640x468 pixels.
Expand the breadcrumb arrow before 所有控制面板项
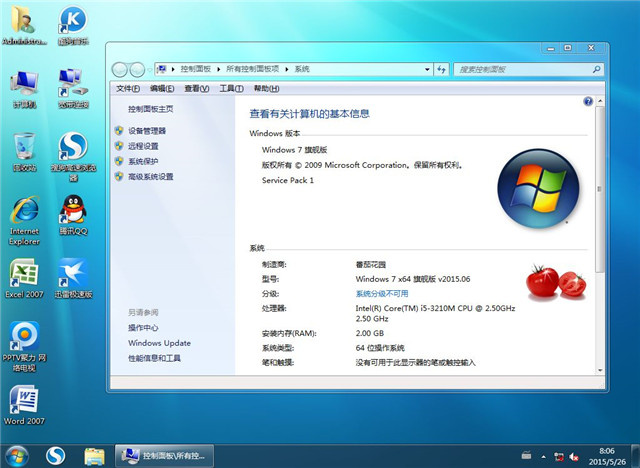(x=219, y=69)
